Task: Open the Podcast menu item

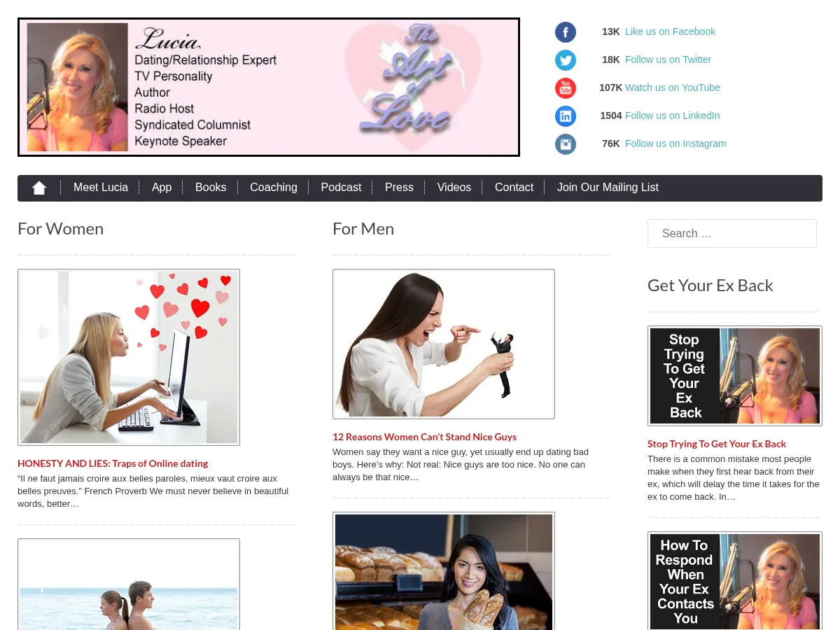Action: click(x=341, y=188)
